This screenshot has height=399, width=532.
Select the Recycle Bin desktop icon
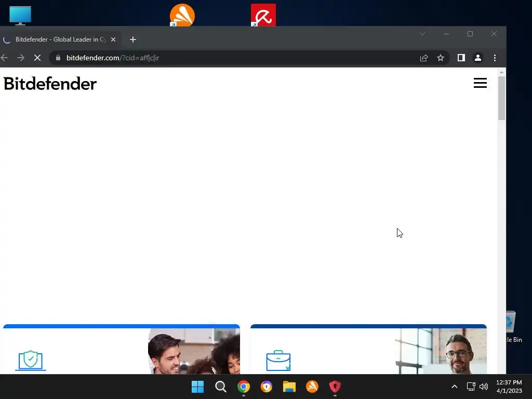coord(514,326)
